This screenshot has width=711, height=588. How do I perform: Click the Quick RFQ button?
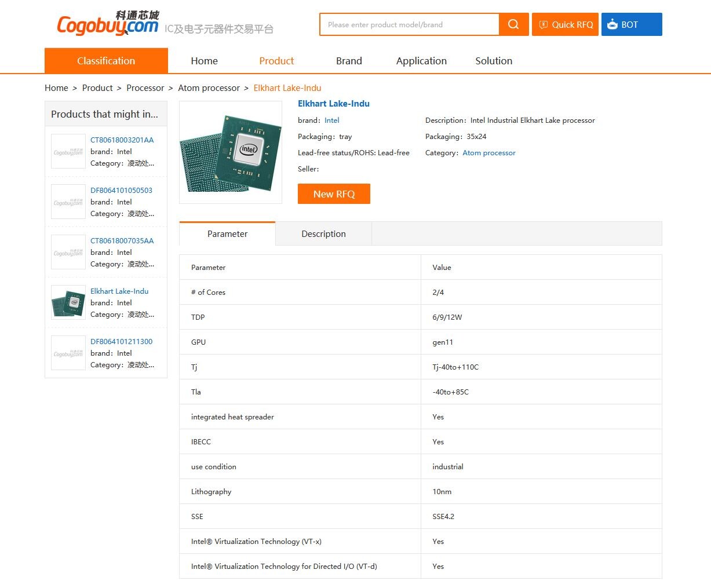[x=565, y=24]
